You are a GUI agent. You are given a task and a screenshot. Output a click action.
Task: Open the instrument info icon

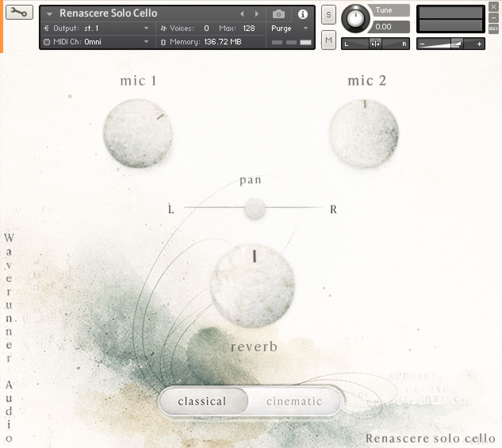pos(303,14)
